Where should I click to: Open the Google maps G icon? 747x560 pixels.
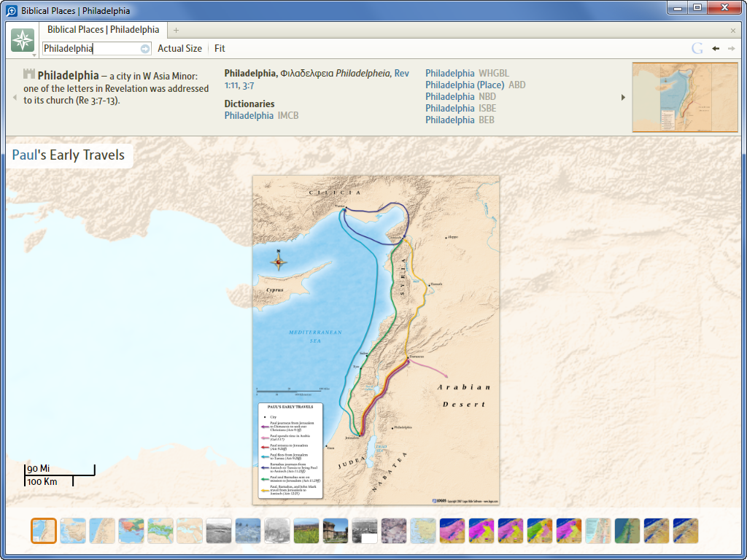tap(697, 49)
